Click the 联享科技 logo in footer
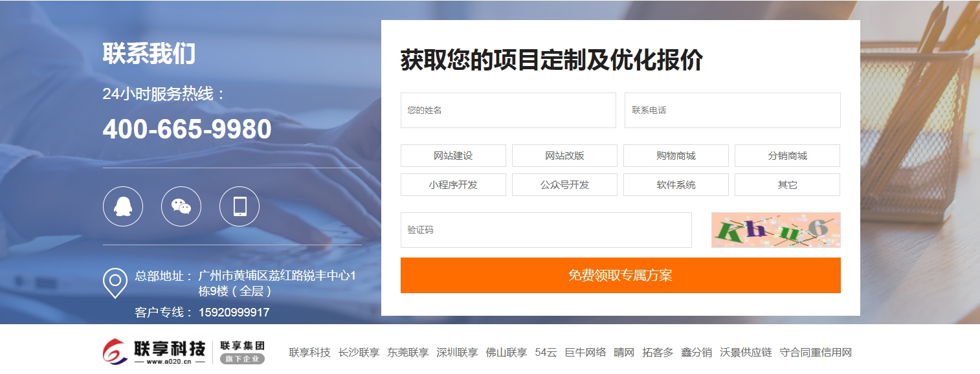Image resolution: width=980 pixels, height=374 pixels. pos(183,351)
